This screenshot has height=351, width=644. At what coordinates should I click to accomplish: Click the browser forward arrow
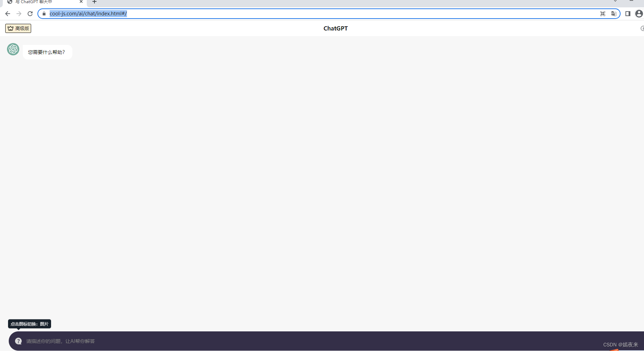(19, 14)
